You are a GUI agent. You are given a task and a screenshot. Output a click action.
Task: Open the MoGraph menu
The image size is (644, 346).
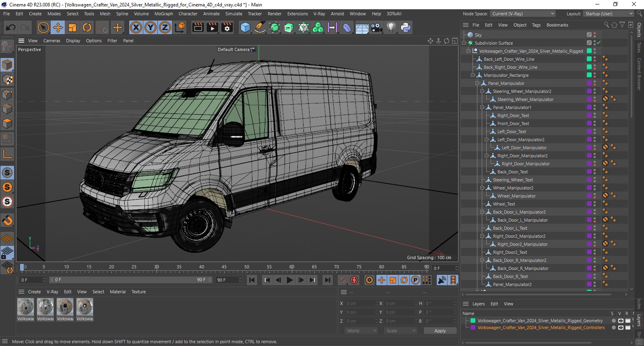(x=164, y=14)
